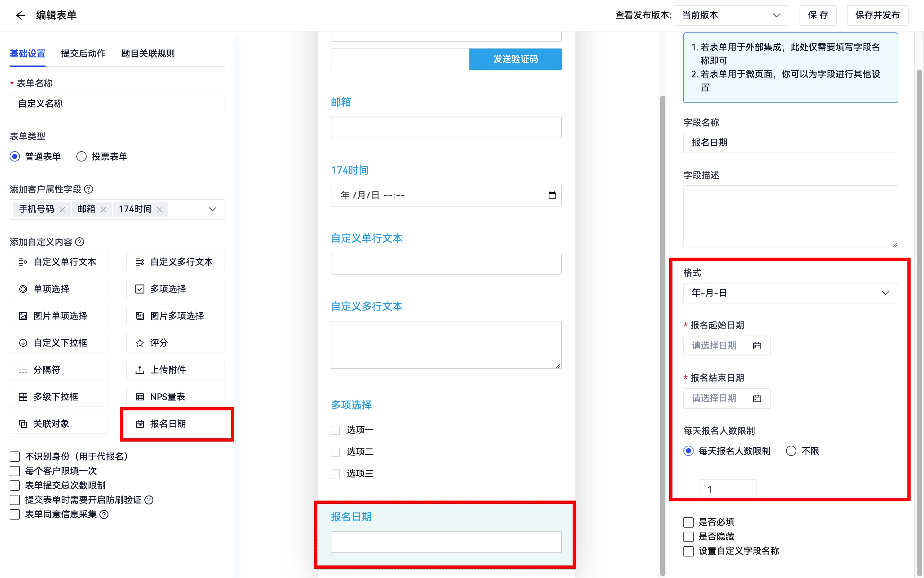Check 表单提交总次数限制
Screen dimensions: 924x578
click(15, 486)
